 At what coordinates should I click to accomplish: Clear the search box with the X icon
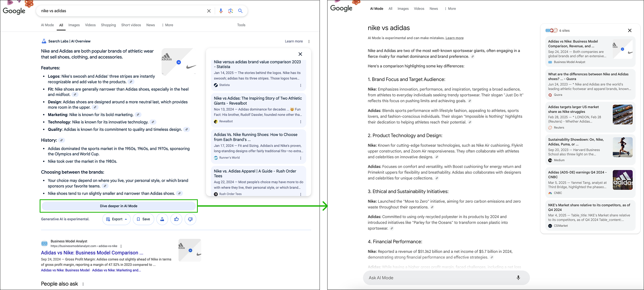[x=209, y=11]
